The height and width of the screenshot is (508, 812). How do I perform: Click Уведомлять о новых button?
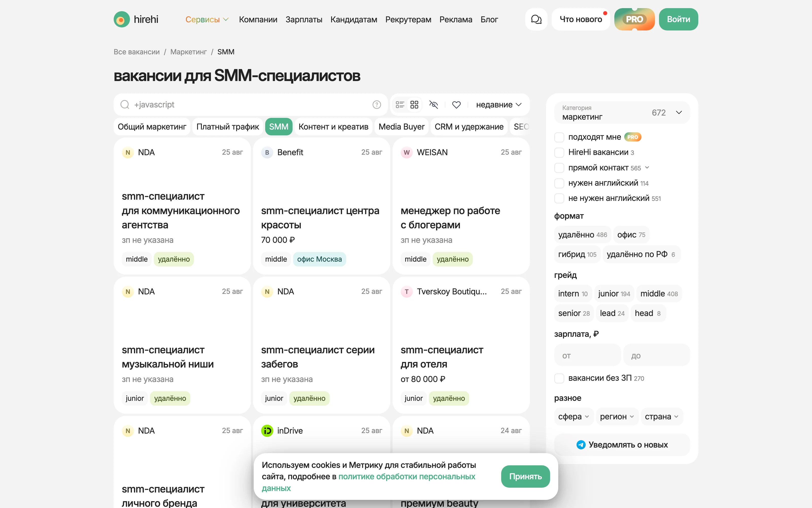(622, 445)
